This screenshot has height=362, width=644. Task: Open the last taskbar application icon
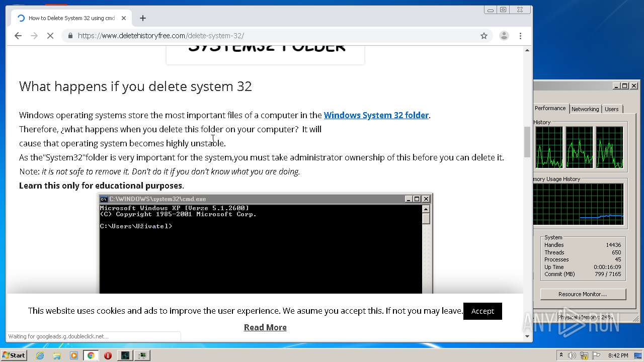pyautogui.click(x=143, y=355)
